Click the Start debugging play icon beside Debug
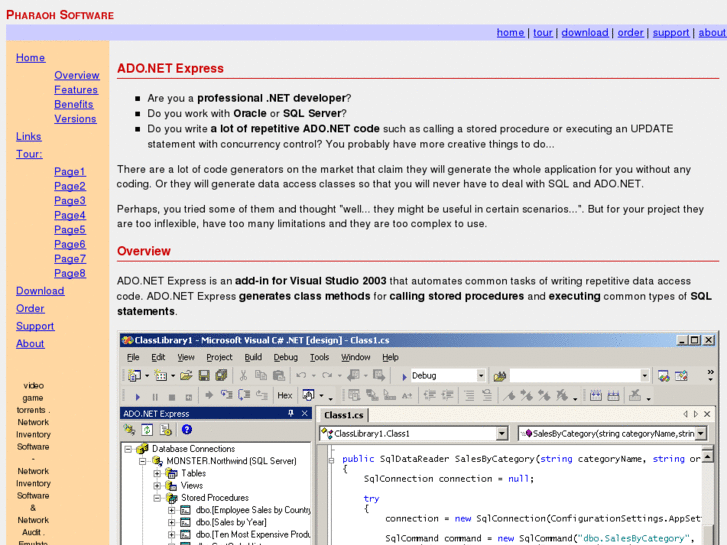727x545 pixels. (404, 377)
